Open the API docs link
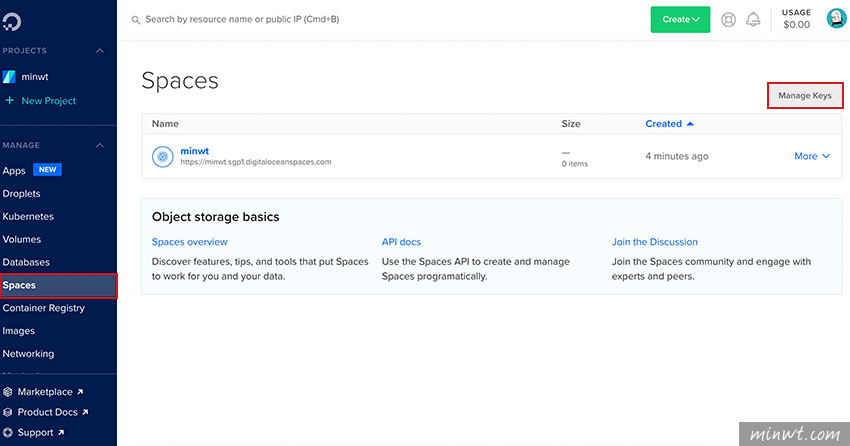850x446 pixels. pyautogui.click(x=401, y=242)
